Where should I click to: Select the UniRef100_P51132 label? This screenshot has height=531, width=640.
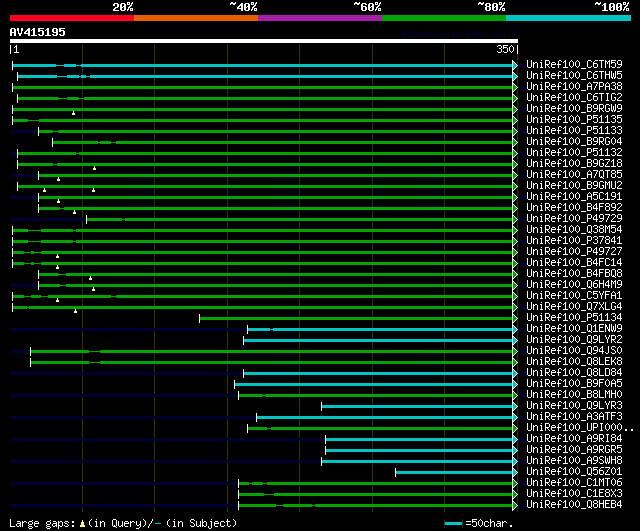pos(574,153)
